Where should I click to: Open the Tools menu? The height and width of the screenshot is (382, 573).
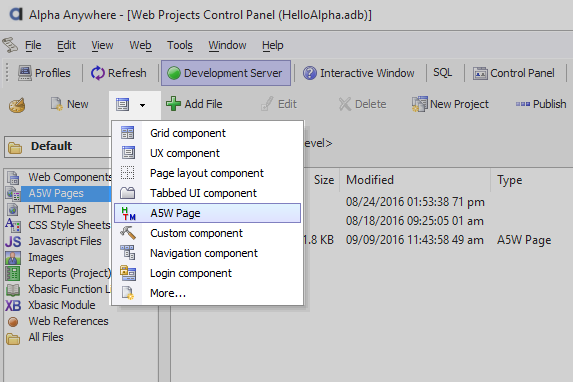pyautogui.click(x=180, y=45)
